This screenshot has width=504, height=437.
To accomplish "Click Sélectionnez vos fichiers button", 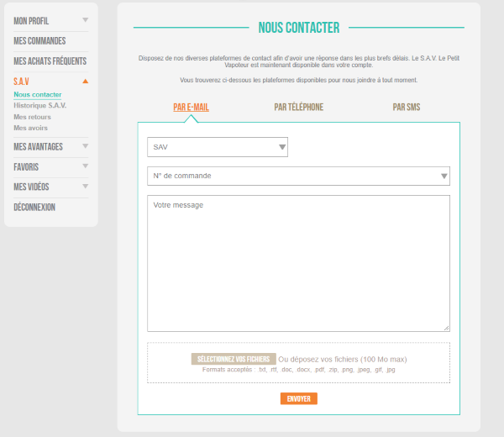I will click(234, 359).
